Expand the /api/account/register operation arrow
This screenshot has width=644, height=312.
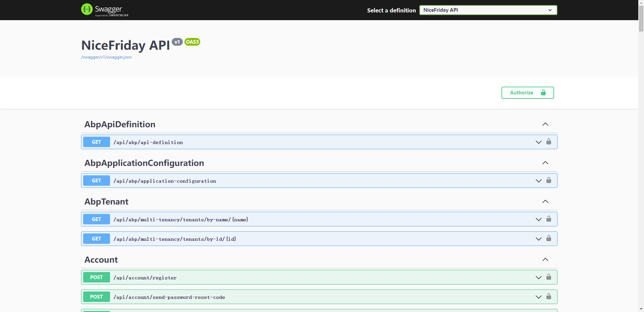click(539, 277)
